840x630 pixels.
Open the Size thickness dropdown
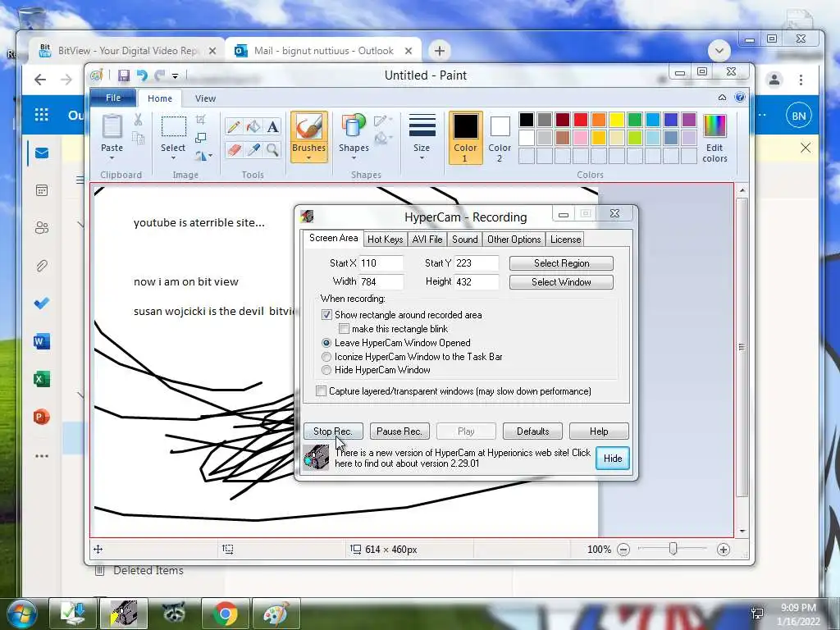pos(422,137)
